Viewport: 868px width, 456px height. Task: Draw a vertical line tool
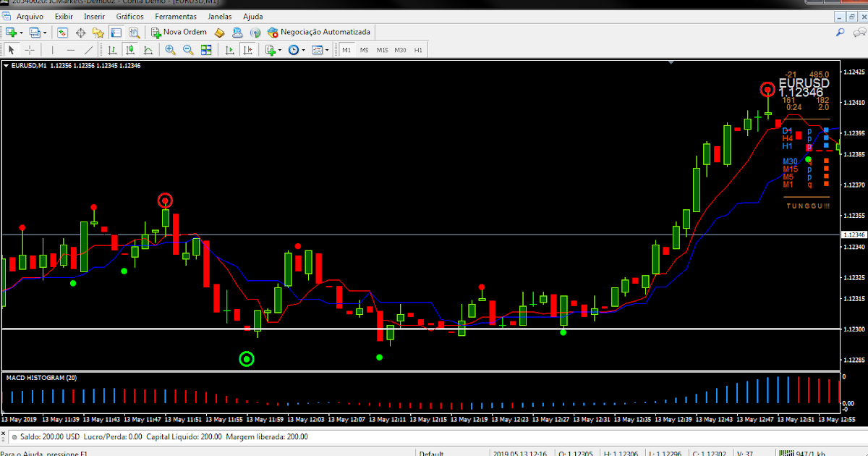click(52, 50)
